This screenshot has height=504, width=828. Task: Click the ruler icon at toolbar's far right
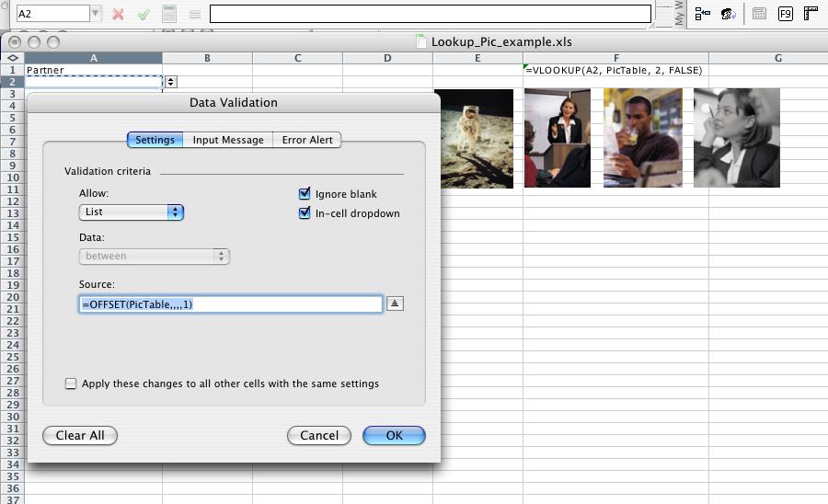click(811, 14)
